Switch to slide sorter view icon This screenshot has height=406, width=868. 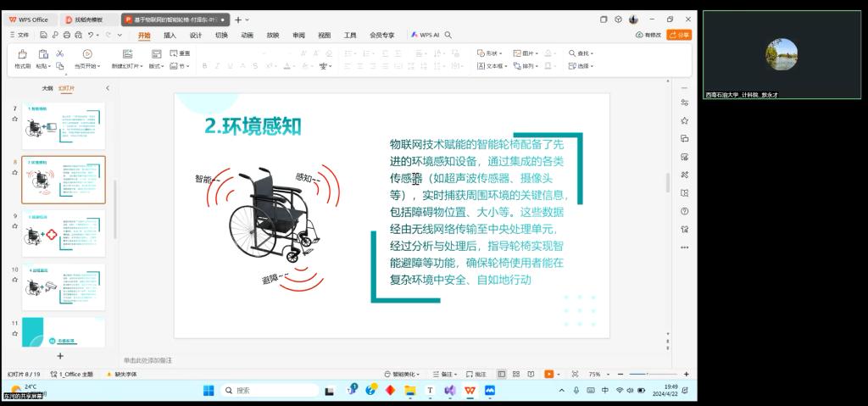click(515, 374)
